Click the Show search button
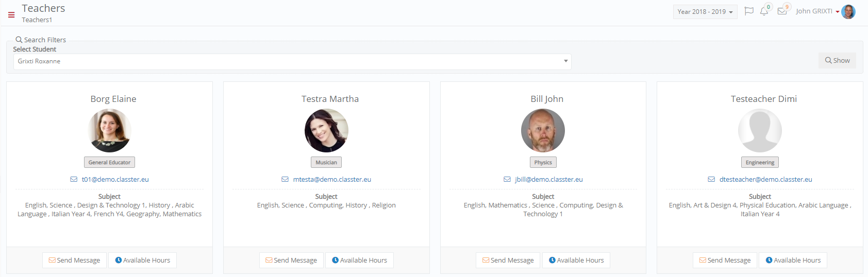Screen dimensions: 868x277 coord(838,60)
